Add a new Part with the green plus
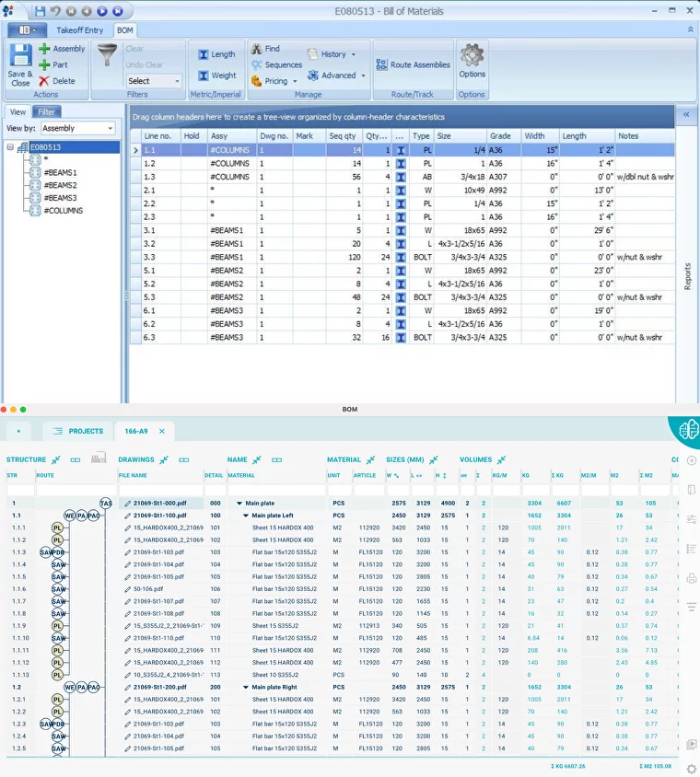Viewport: 700px width, 777px height. pos(44,65)
